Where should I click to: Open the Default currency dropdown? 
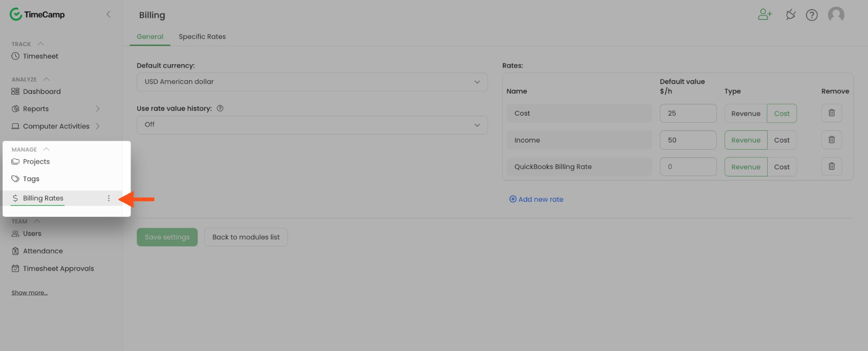(312, 82)
